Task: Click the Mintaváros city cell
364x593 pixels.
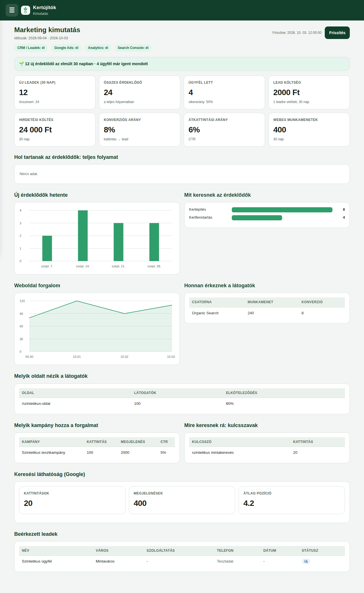Action: (x=105, y=561)
